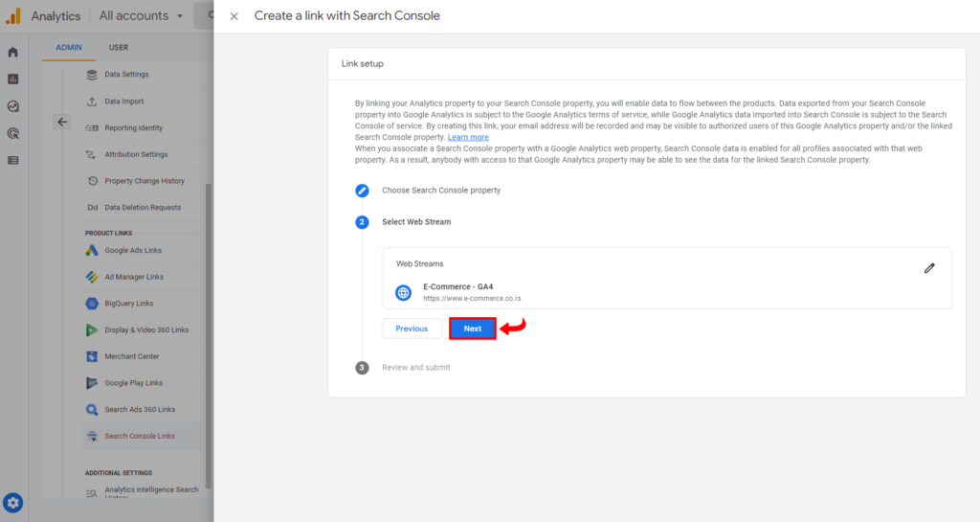Image resolution: width=980 pixels, height=522 pixels.
Task: Click the Property Change History clock icon
Action: pos(93,181)
